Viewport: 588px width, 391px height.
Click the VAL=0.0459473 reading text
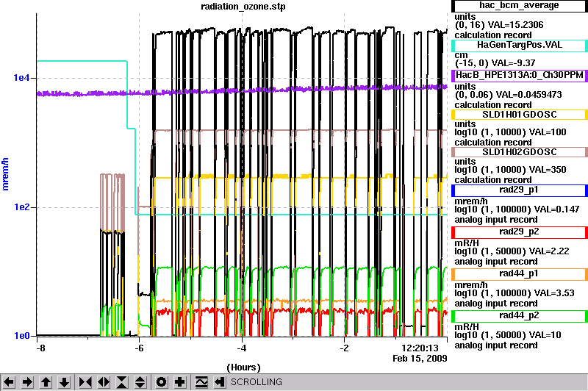click(528, 95)
